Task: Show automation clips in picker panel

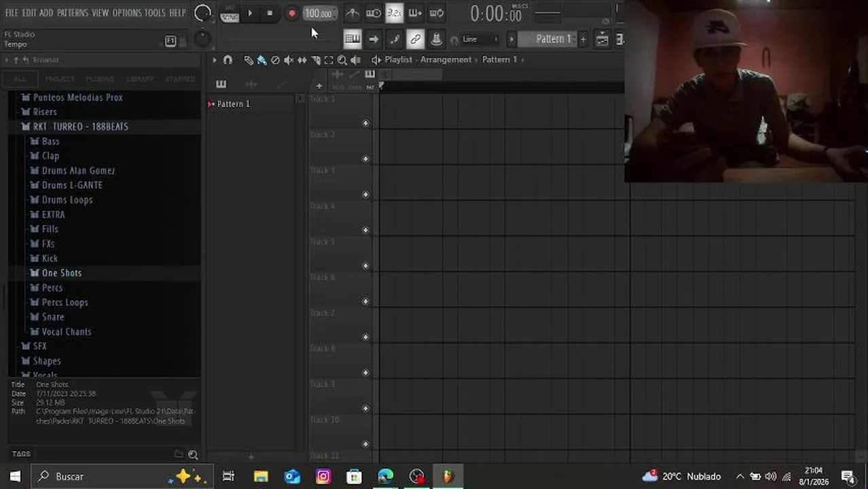Action: pos(281,84)
